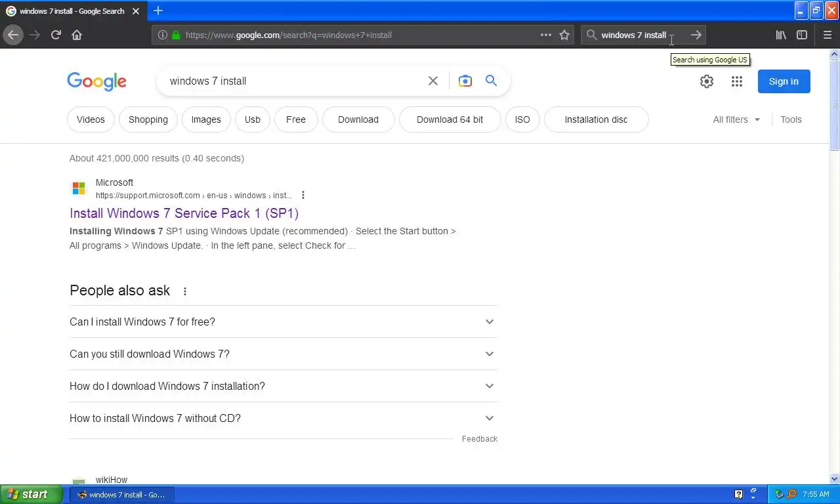Expand 'How do I download Windows 7 installation?'
This screenshot has width=840, height=504.
[283, 386]
